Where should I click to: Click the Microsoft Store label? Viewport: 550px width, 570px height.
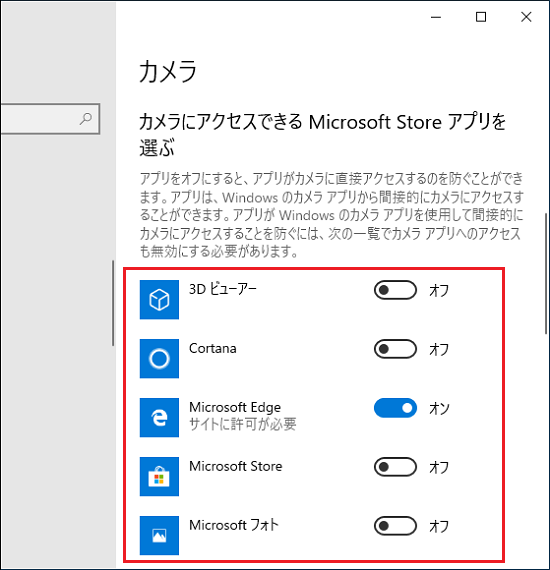pos(236,466)
